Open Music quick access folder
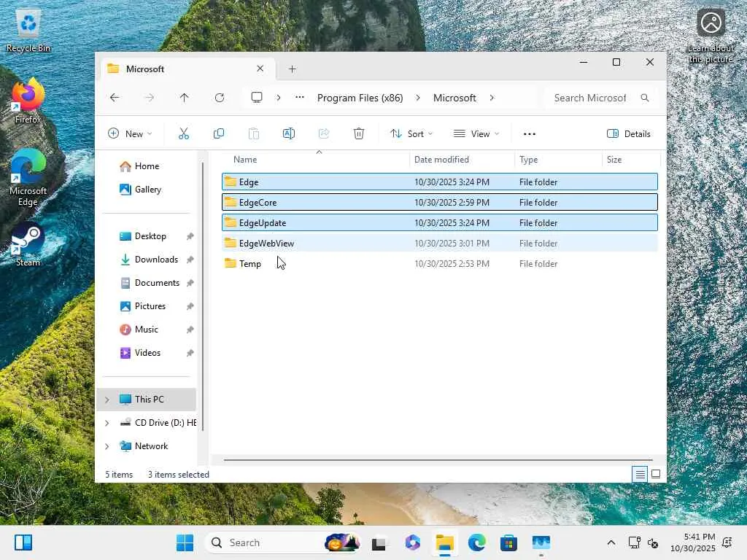747x560 pixels. point(146,330)
